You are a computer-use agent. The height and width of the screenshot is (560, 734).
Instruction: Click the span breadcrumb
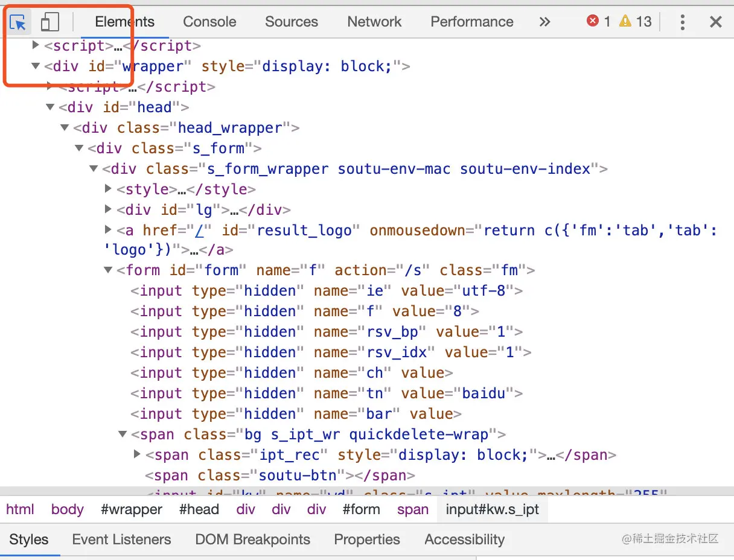tap(413, 509)
